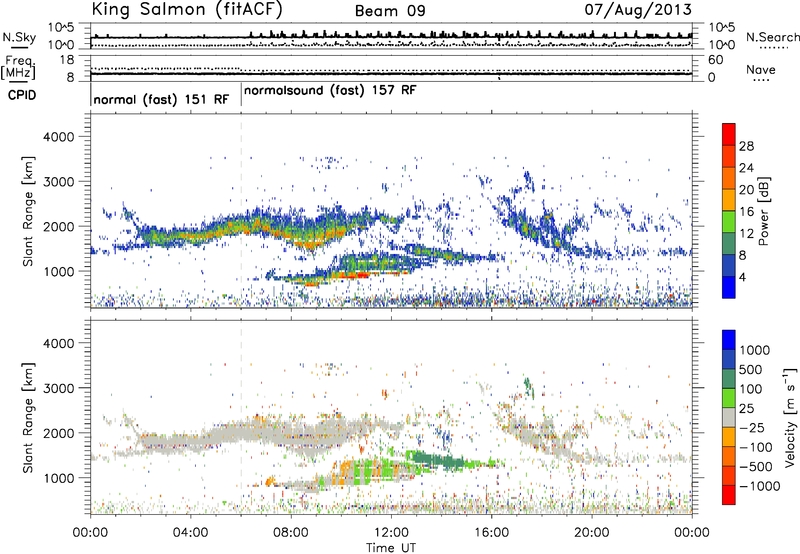Click the 'N.Search' legend label
The width and height of the screenshot is (800, 554).
click(772, 37)
